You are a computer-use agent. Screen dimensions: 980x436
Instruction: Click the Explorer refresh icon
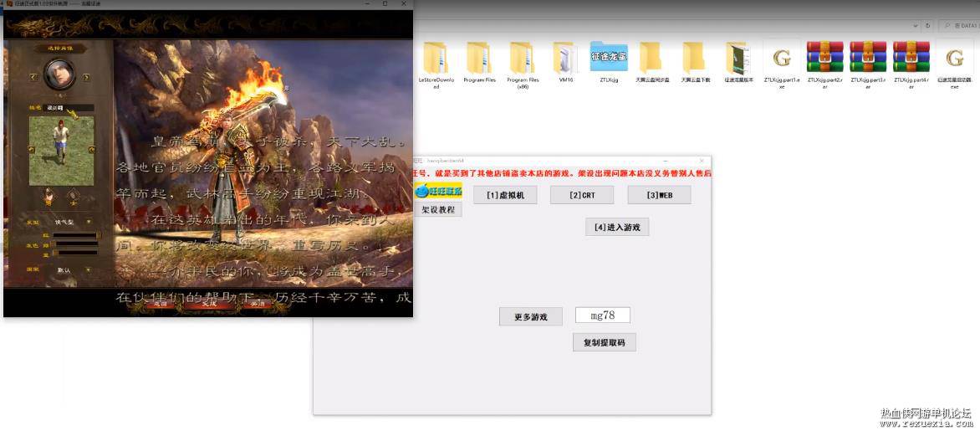(x=928, y=26)
